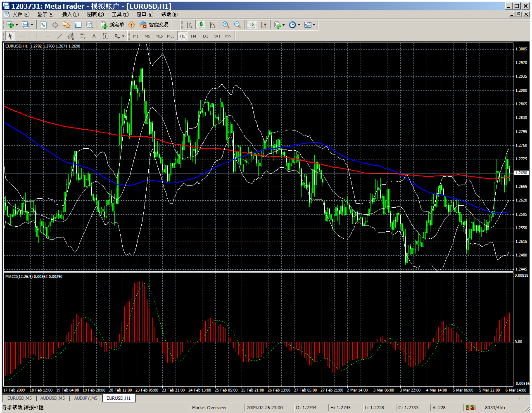Select the trendline drawing tool
Screen dimensions: 532x413
click(x=59, y=36)
